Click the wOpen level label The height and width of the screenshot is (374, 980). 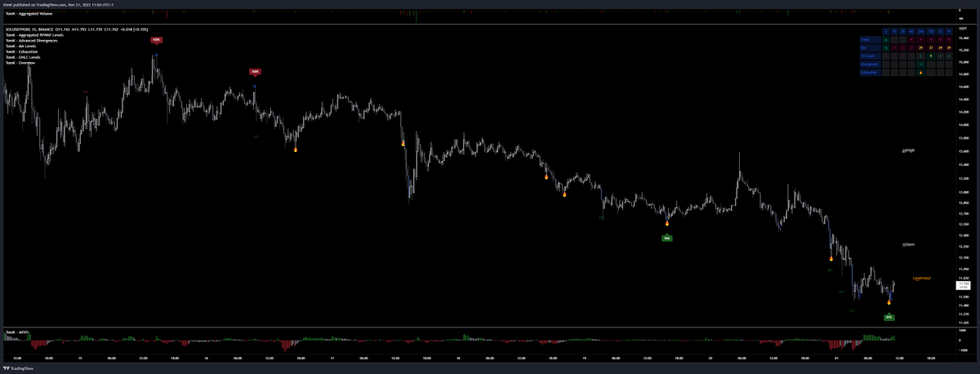click(908, 244)
